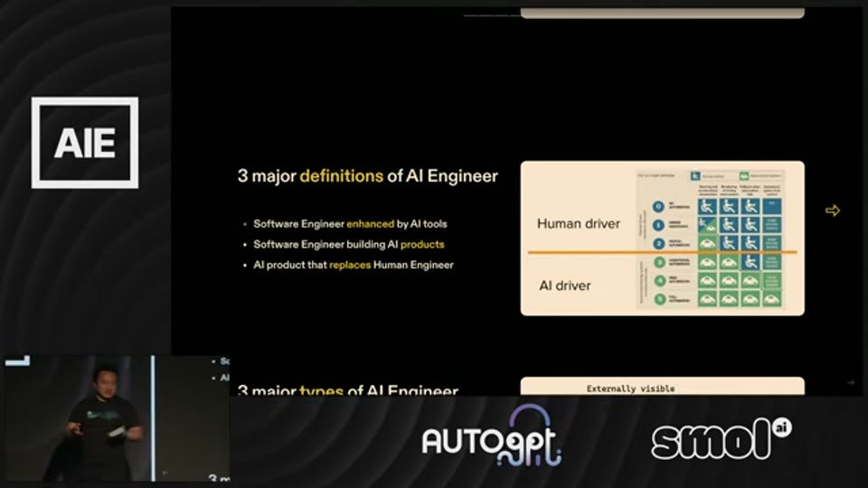Click the 'AI driver' label
The width and height of the screenshot is (868, 488).
[564, 286]
